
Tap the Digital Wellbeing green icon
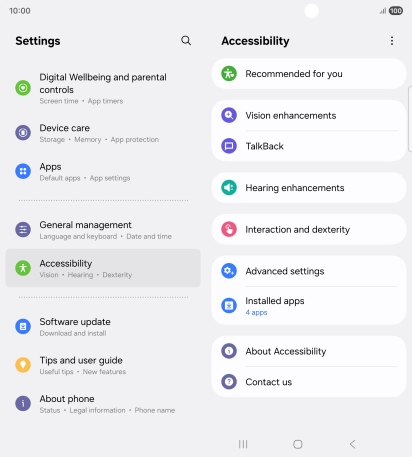pyautogui.click(x=23, y=88)
